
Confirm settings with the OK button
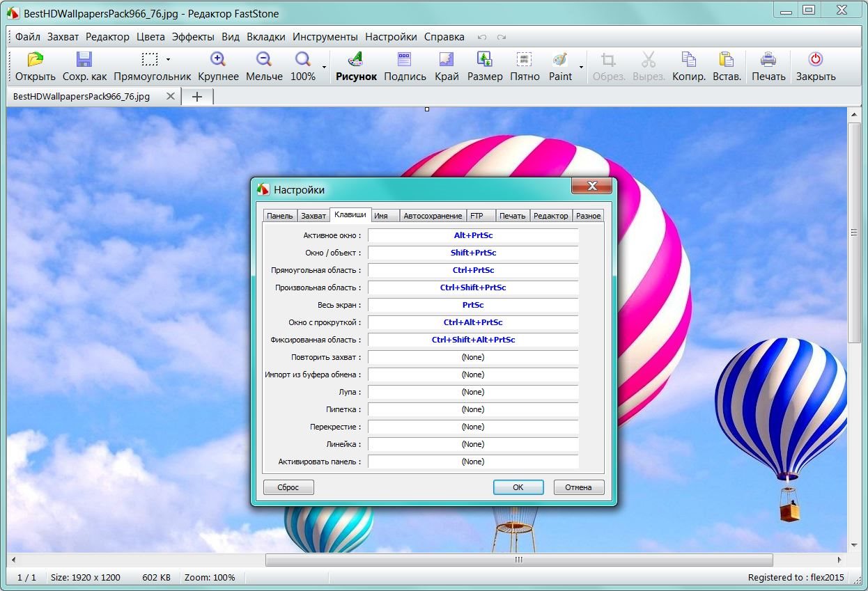518,487
